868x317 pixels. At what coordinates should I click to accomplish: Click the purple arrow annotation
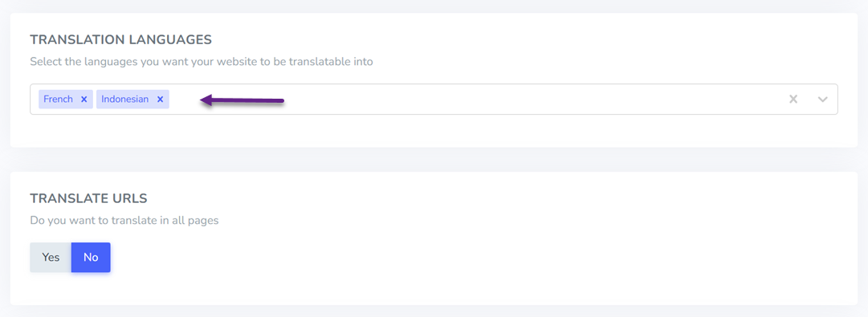pos(242,100)
